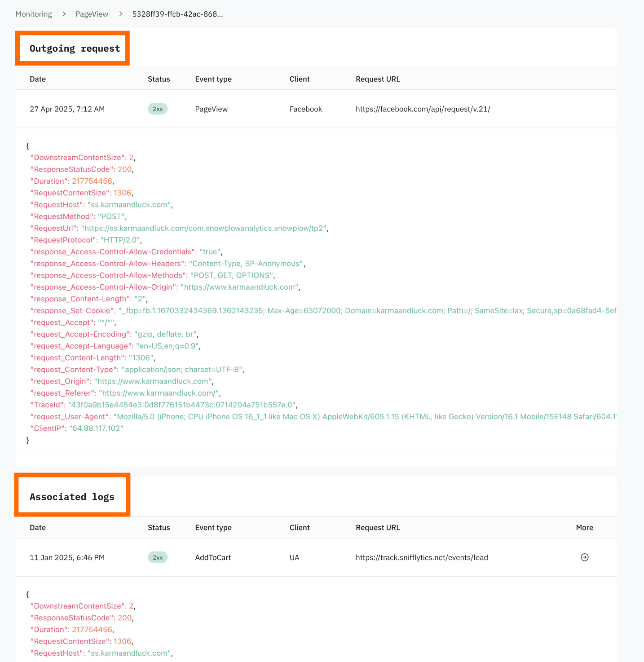
Task: Open the AddToCart log details arrow
Action: pos(584,557)
